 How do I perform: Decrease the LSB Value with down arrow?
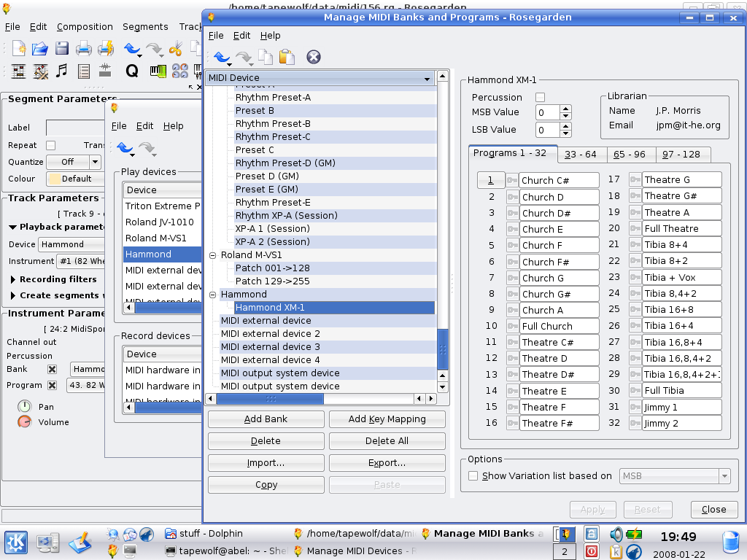(x=565, y=133)
